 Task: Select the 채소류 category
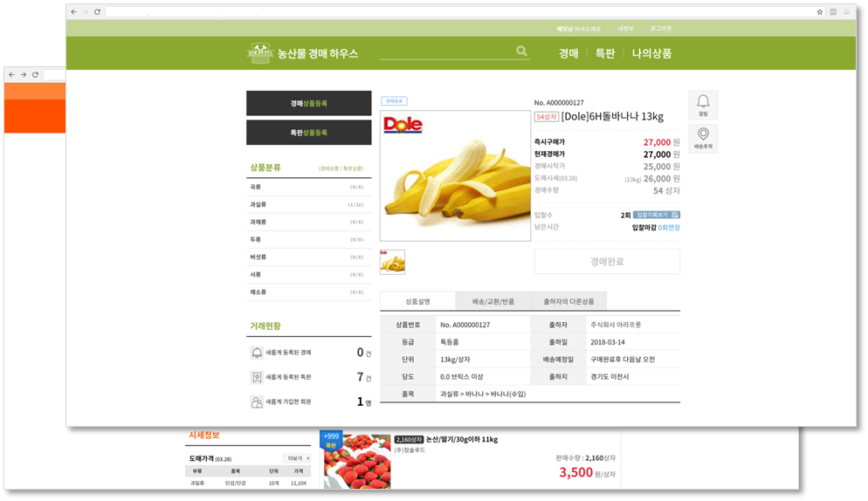click(307, 292)
